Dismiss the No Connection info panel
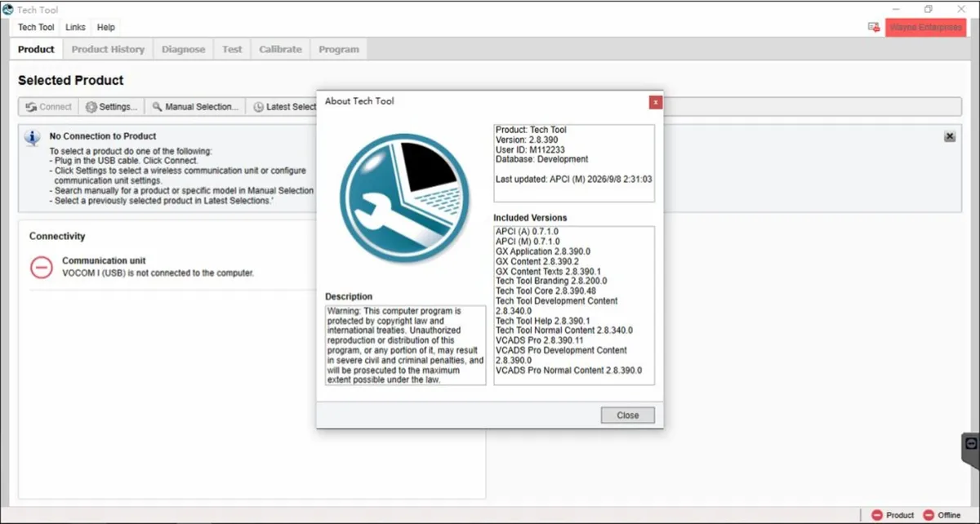 (x=950, y=137)
